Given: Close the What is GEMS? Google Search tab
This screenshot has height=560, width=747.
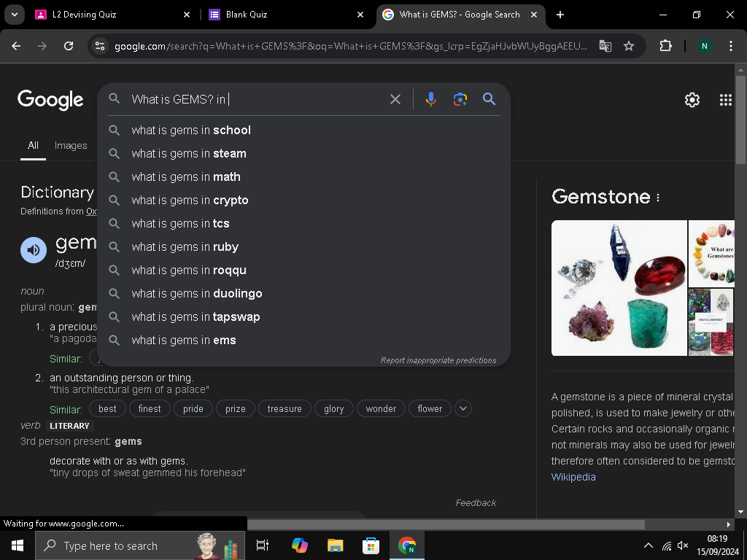Looking at the screenshot, I should coord(534,15).
